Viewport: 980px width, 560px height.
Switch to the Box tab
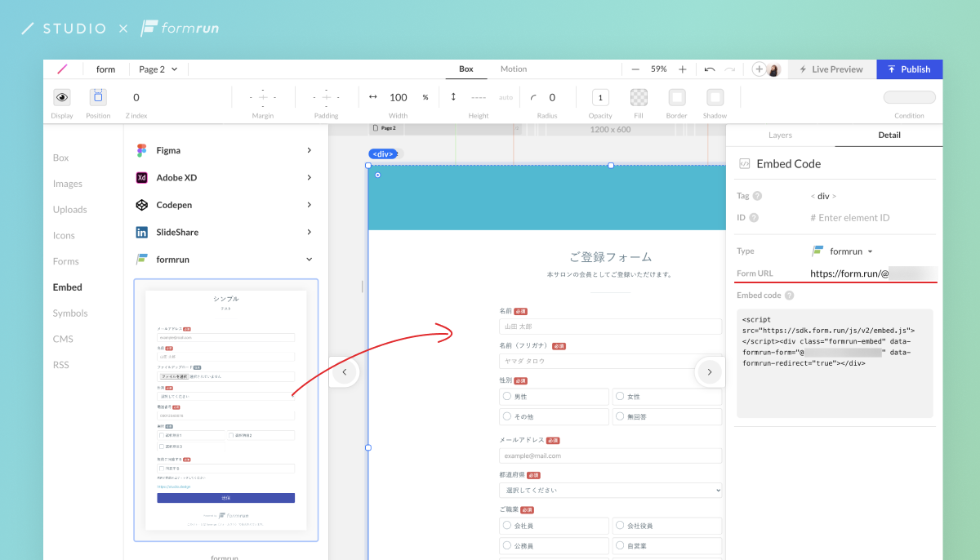point(466,69)
